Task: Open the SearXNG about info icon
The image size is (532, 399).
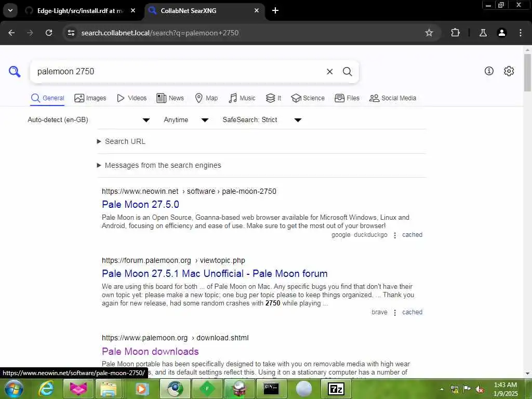Action: [x=489, y=71]
